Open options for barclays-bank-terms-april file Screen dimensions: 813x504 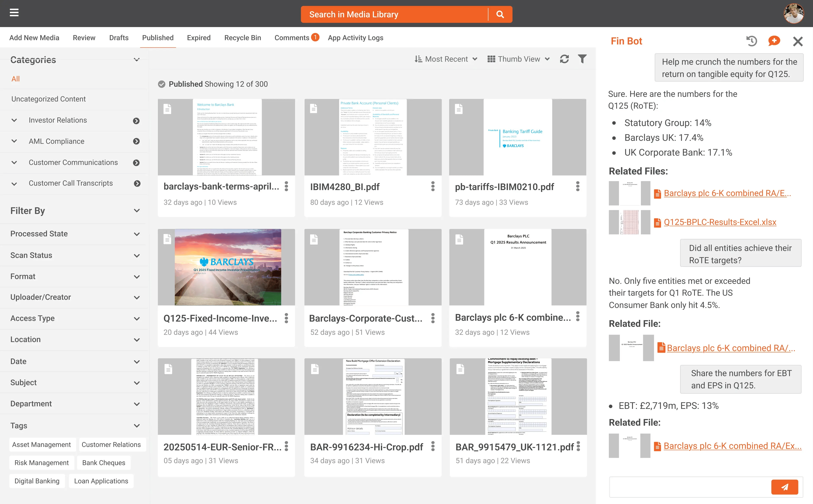[286, 186]
